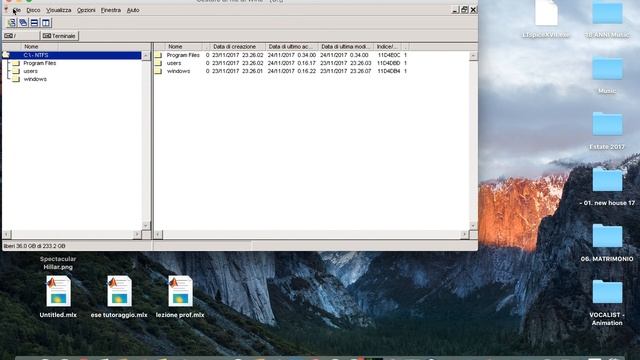
Task: Click the right file pane scroll-right arrow
Action: point(464,234)
